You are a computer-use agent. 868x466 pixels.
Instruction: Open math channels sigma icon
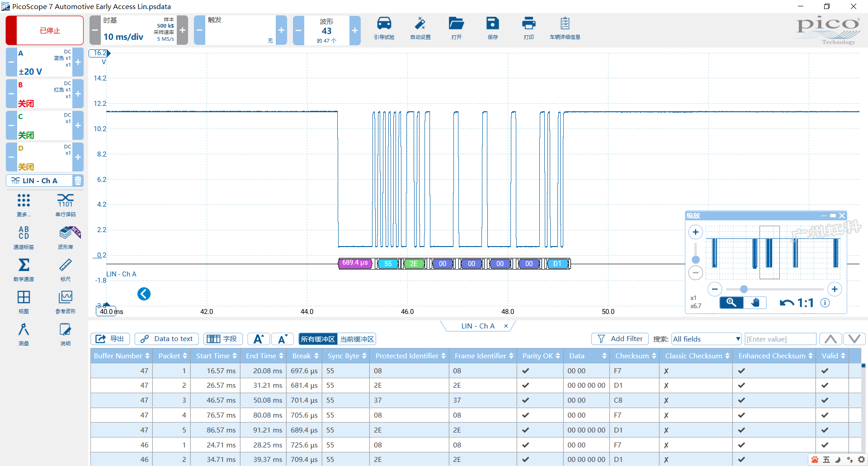point(24,270)
